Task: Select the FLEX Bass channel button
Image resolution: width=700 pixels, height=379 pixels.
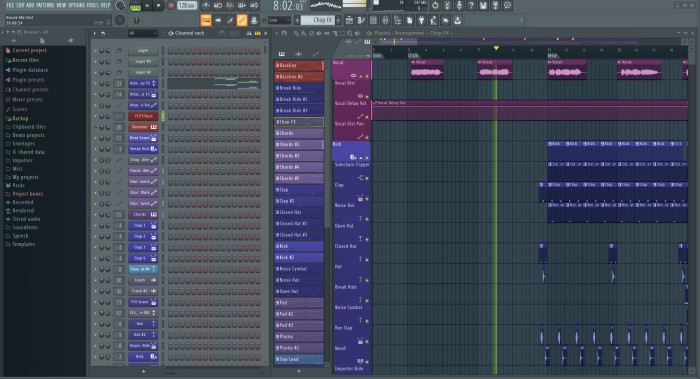Action: pyautogui.click(x=143, y=116)
